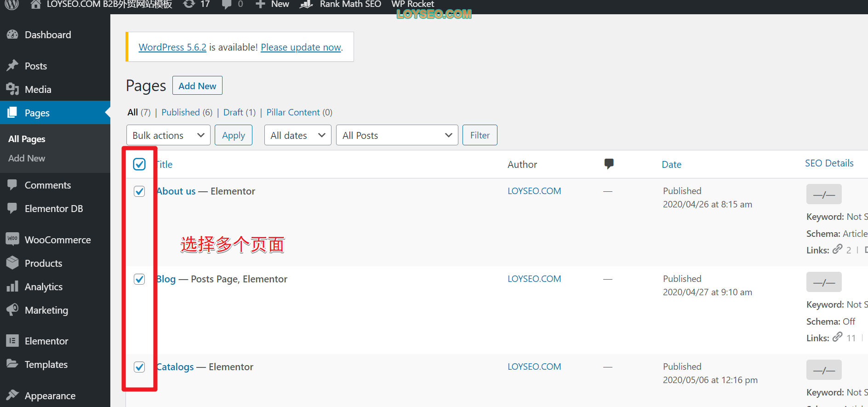Viewport: 868px width, 407px height.
Task: Click the Apply bulk action button
Action: click(x=234, y=135)
